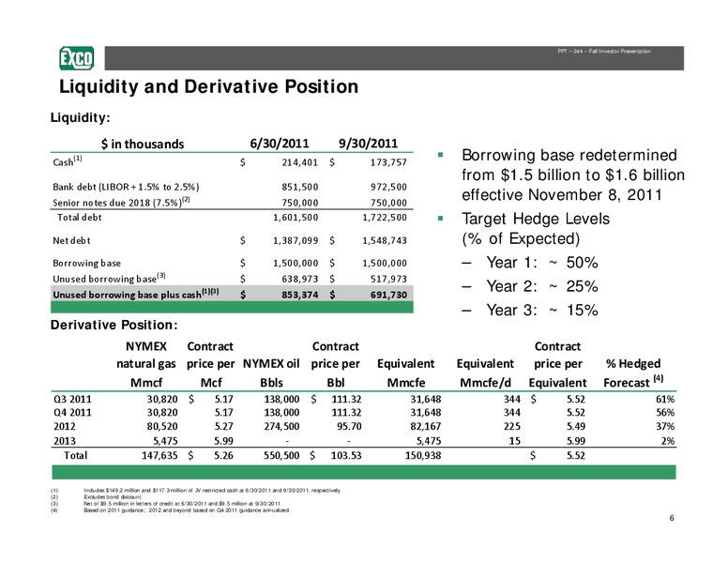Click the total equivalent value 150,938
The width and height of the screenshot is (728, 563).
point(423,456)
